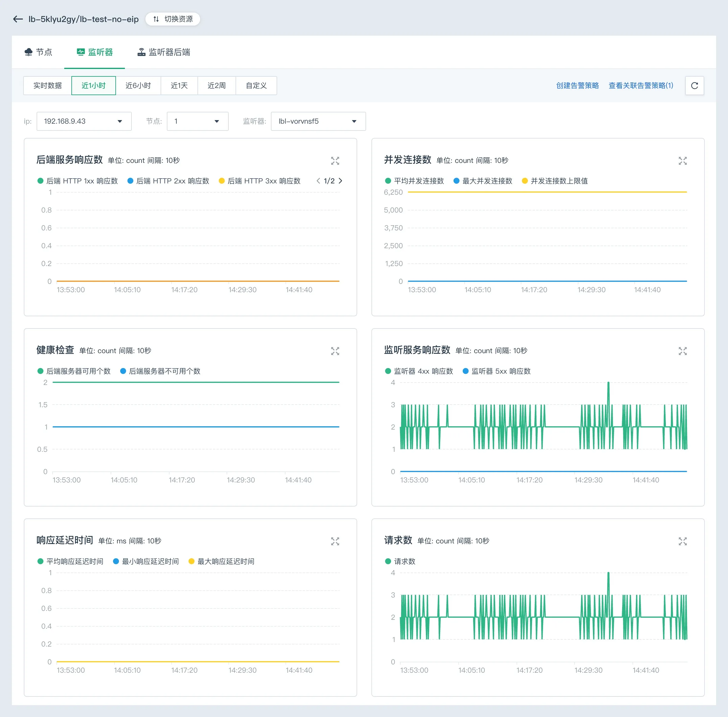The image size is (728, 717).
Task: Click the yellow 6,250 limit line in 并发连接数
Action: tap(547, 192)
